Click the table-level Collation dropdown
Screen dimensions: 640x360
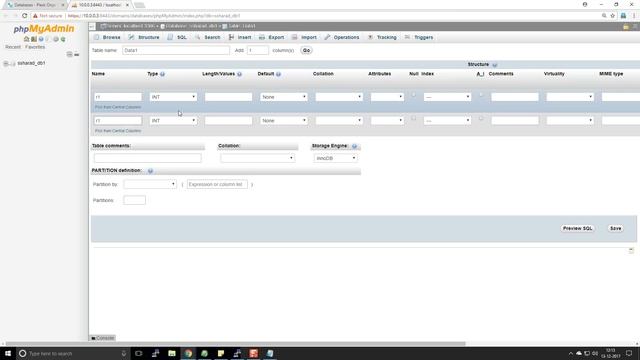click(x=258, y=158)
